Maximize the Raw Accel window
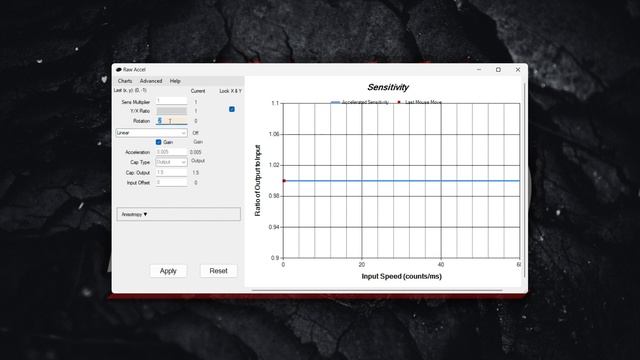Viewport: 640px width, 360px height. pos(498,70)
